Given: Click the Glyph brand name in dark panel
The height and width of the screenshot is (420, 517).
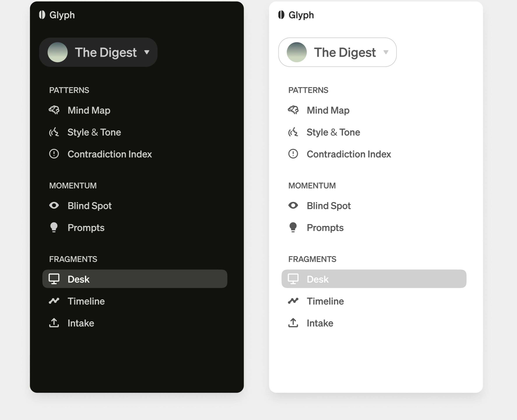Looking at the screenshot, I should (62, 15).
